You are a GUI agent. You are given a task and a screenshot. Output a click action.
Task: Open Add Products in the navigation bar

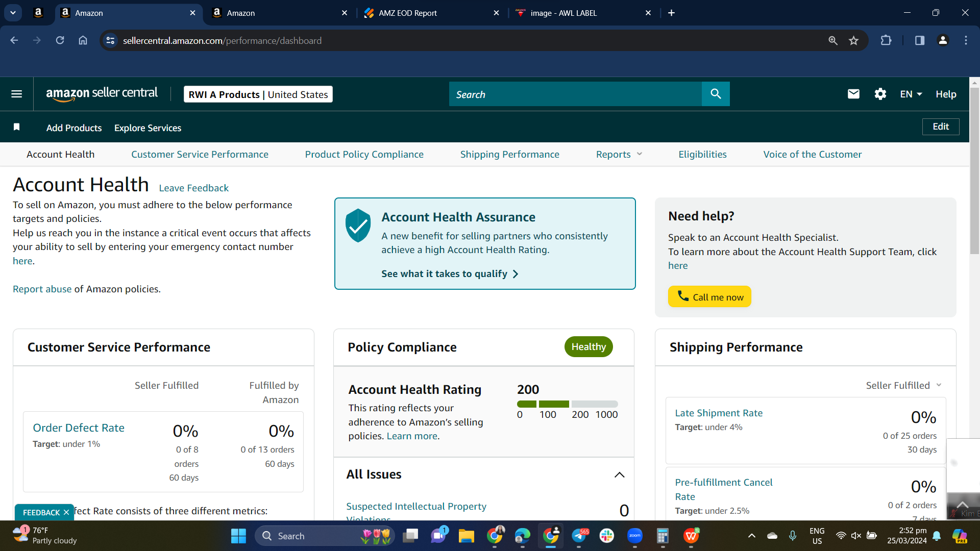[x=74, y=128]
